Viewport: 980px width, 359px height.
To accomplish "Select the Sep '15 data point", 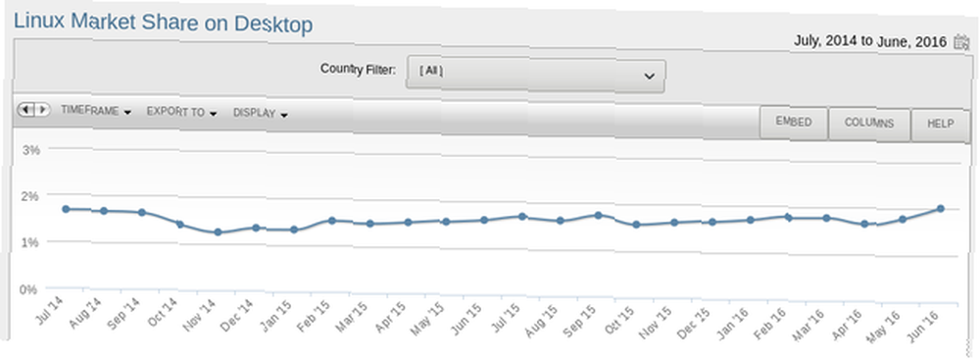I will [598, 215].
